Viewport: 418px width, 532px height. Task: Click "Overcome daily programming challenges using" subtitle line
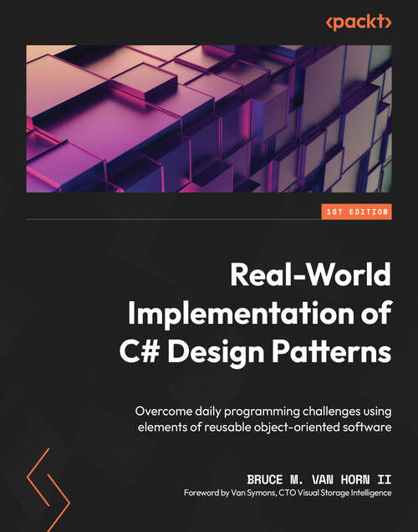(x=263, y=412)
